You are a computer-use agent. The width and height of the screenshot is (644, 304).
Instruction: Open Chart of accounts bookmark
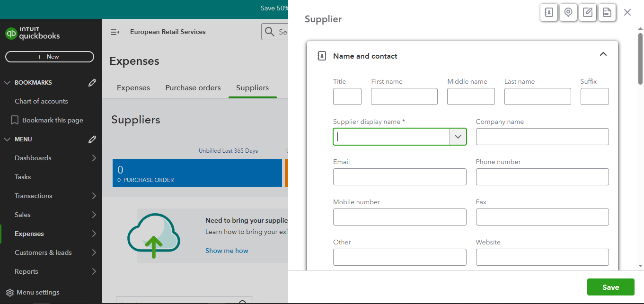[x=41, y=101]
